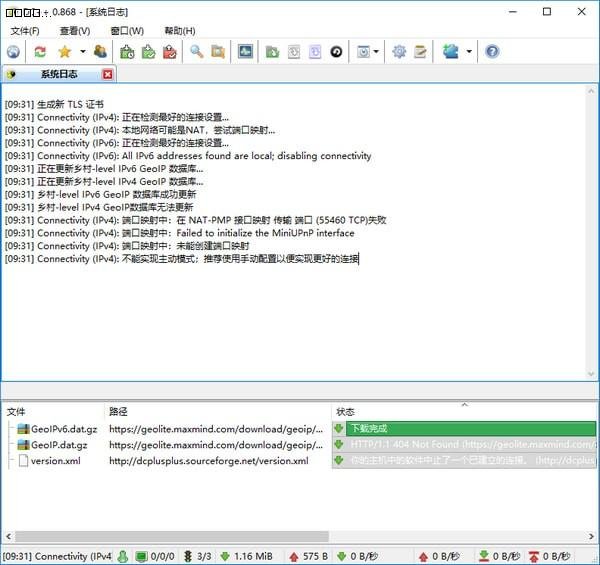Click the slots 3/3 traffic light icon
The width and height of the screenshot is (600, 565).
[188, 556]
